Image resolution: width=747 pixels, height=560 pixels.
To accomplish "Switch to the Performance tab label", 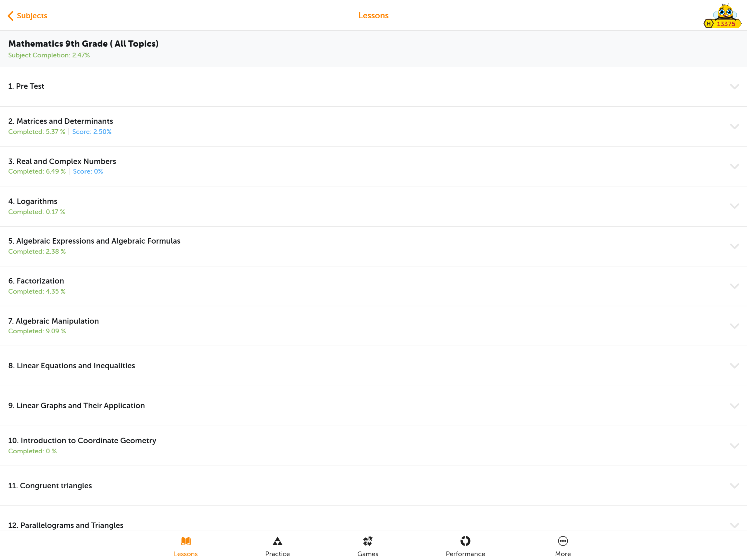I will [465, 554].
